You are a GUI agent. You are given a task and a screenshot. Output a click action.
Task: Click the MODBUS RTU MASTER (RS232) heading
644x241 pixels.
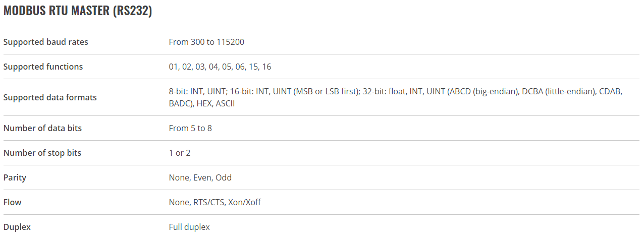[x=78, y=11]
